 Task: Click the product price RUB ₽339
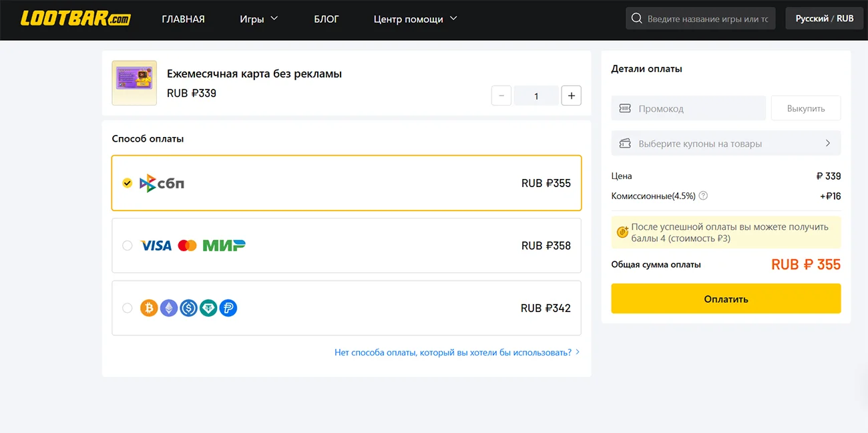click(x=192, y=93)
